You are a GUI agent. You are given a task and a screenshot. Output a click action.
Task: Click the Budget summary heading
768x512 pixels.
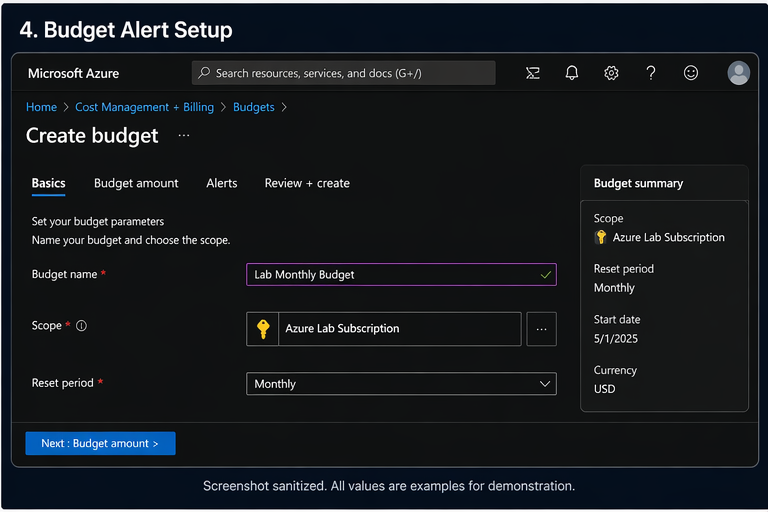pos(638,183)
